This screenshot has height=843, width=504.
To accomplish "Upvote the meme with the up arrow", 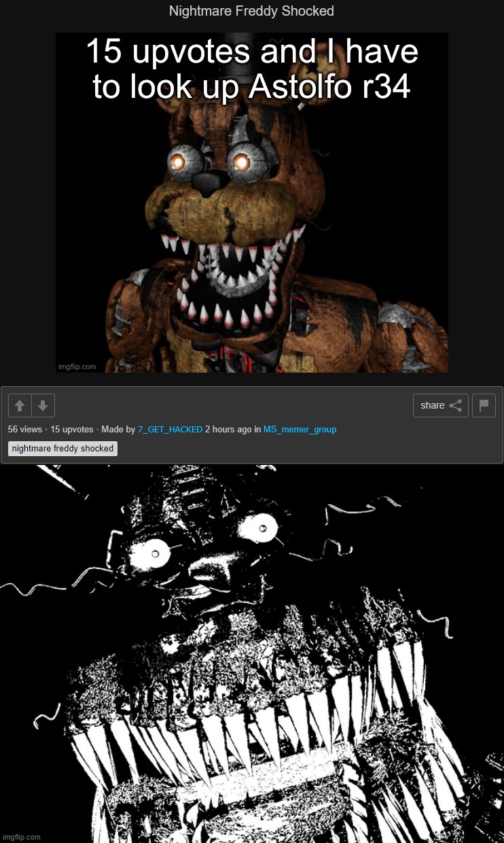I will (x=20, y=406).
